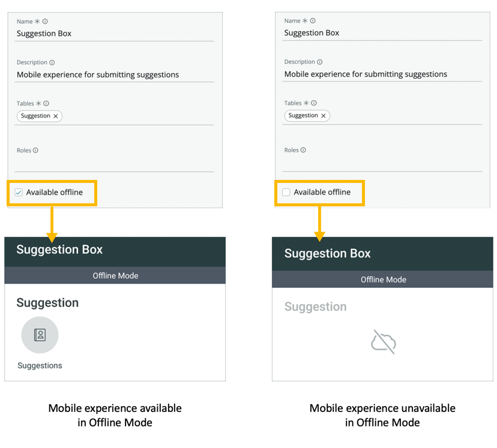The image size is (497, 448).
Task: Click the left form Description field
Action: point(114,75)
